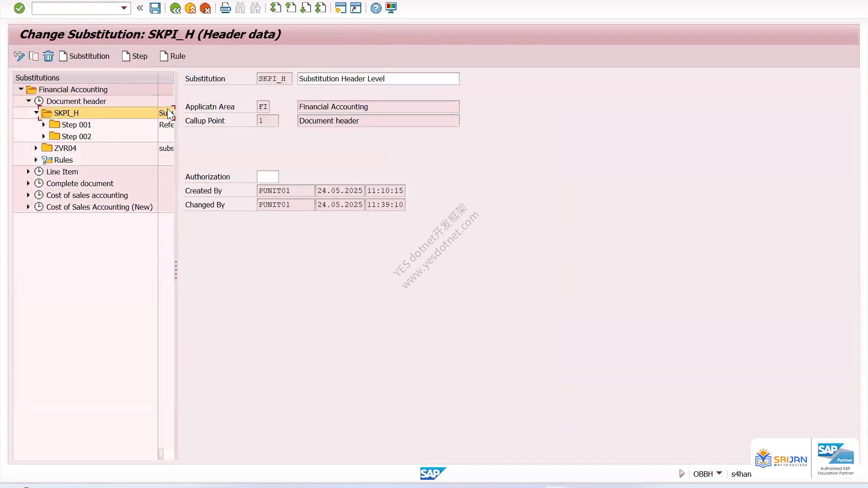
Task: Open the command field dropdown arrow
Action: (x=124, y=8)
